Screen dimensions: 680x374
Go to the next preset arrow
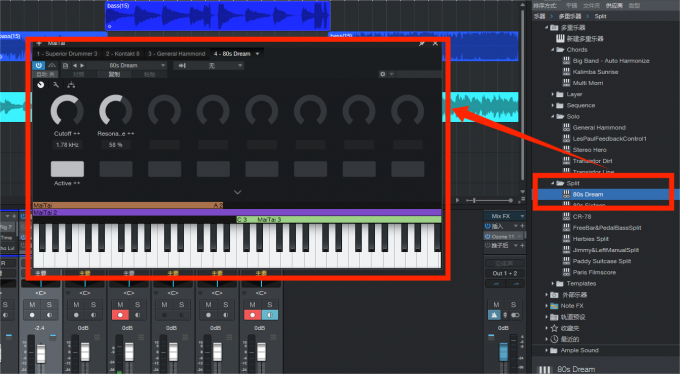pos(82,66)
